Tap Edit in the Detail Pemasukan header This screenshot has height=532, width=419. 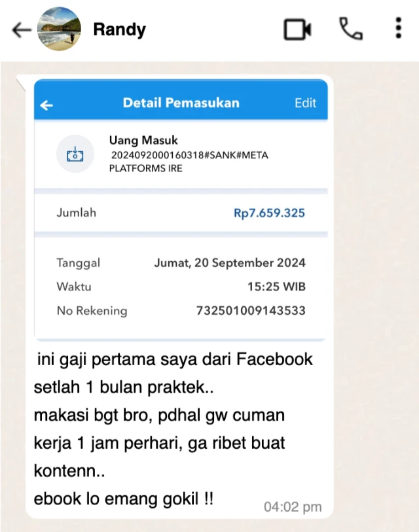point(305,103)
